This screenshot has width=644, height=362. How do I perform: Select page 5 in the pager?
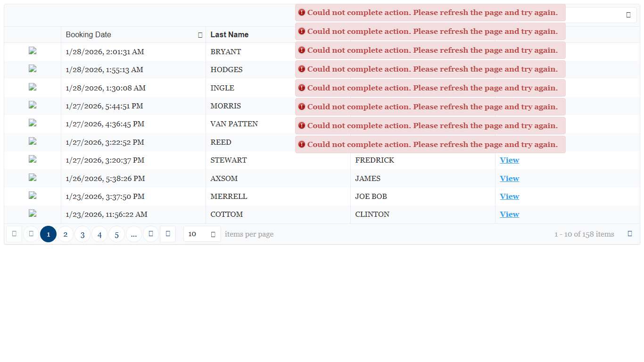117,234
